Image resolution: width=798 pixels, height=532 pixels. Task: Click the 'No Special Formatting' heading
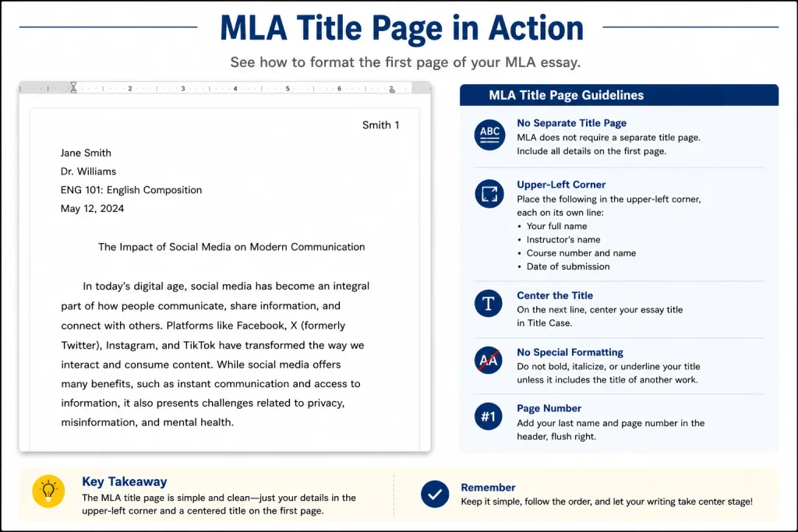coord(570,352)
